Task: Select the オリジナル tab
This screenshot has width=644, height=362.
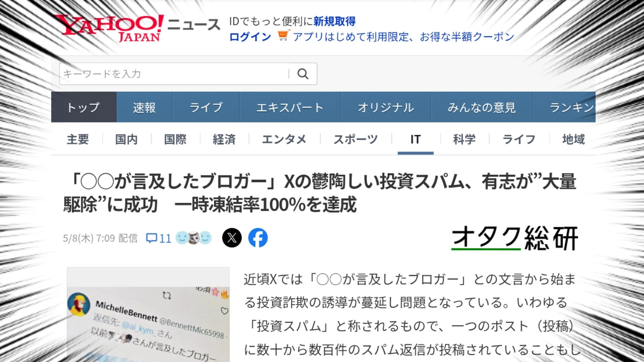Action: pos(386,107)
